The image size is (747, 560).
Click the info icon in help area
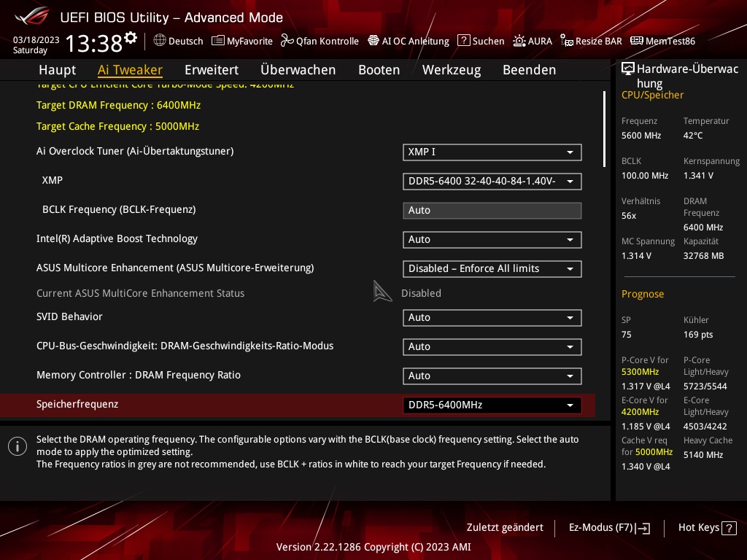[18, 446]
